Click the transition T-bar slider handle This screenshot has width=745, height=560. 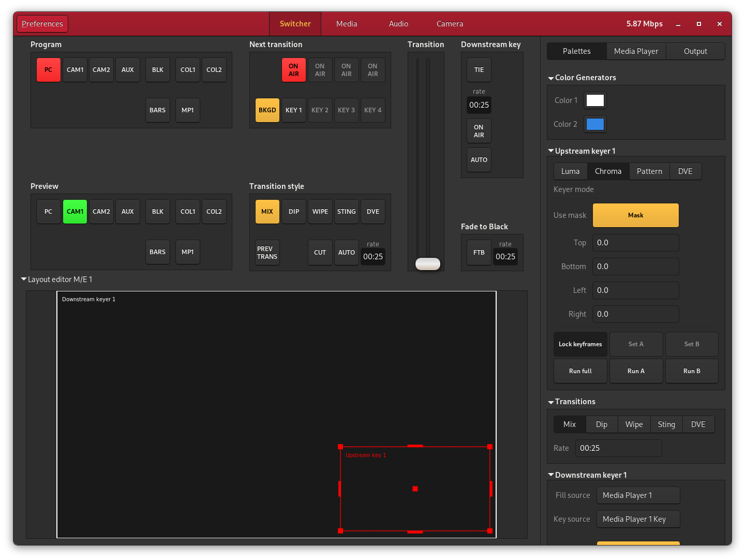428,264
